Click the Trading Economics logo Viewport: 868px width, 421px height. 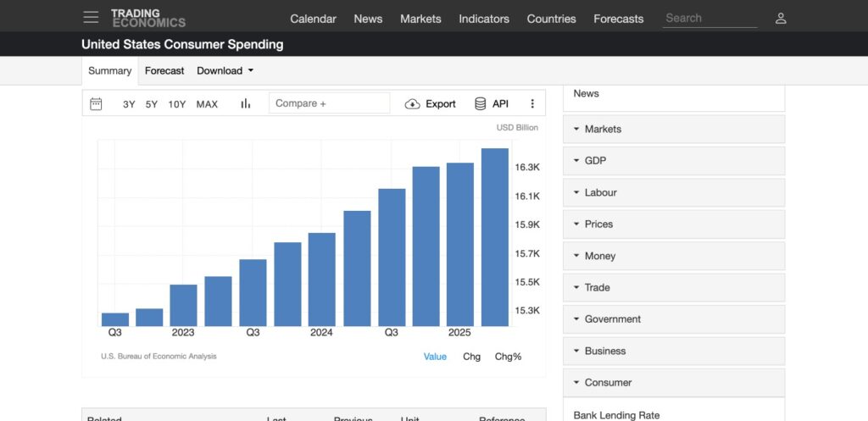[x=148, y=18]
